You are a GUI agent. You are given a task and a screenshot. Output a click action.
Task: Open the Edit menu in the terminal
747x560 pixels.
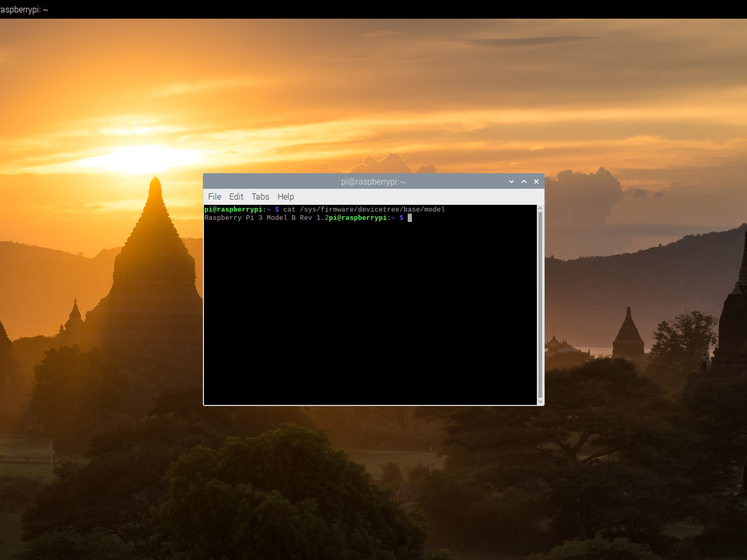pos(236,197)
